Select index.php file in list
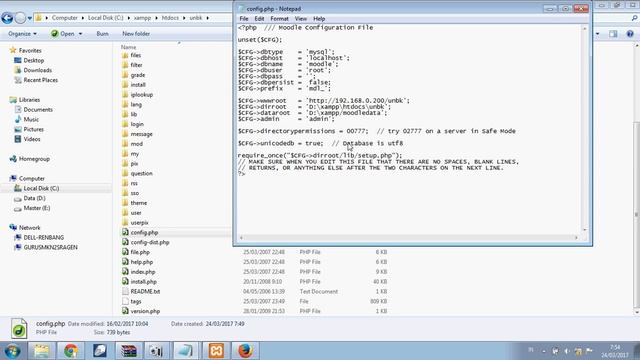This screenshot has width=640, height=360. click(143, 272)
